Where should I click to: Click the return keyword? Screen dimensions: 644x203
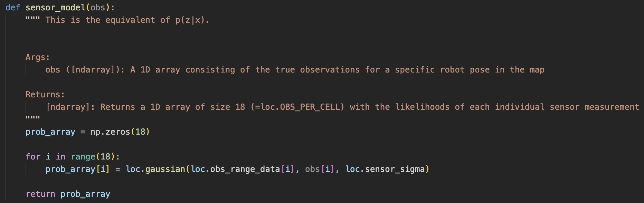[x=40, y=194]
